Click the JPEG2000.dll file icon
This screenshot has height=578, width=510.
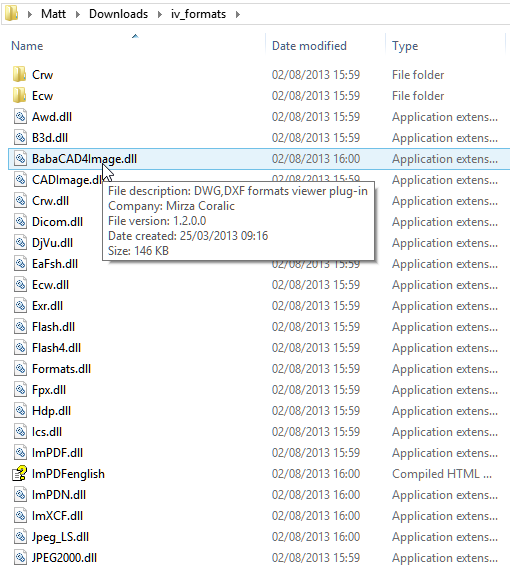(20, 558)
